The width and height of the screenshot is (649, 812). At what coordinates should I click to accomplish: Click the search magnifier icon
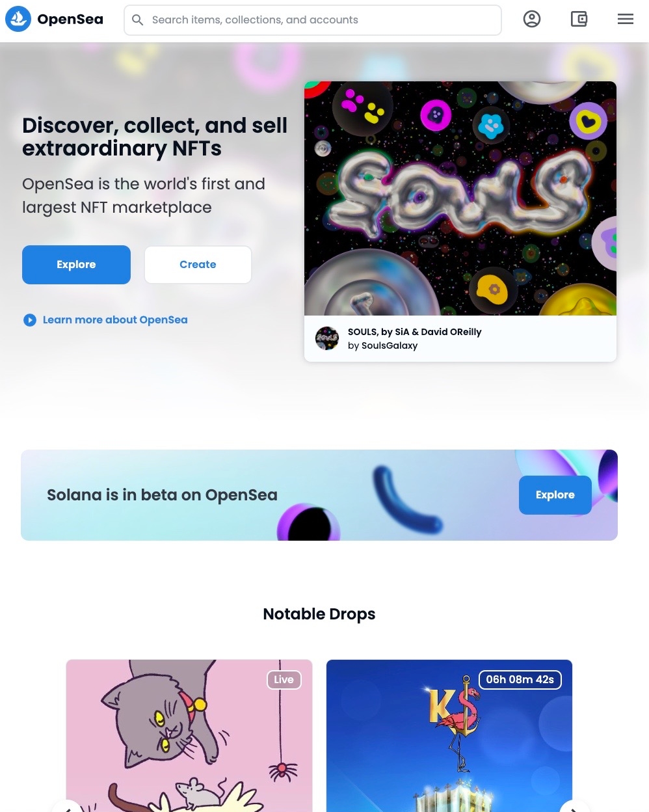pyautogui.click(x=138, y=20)
